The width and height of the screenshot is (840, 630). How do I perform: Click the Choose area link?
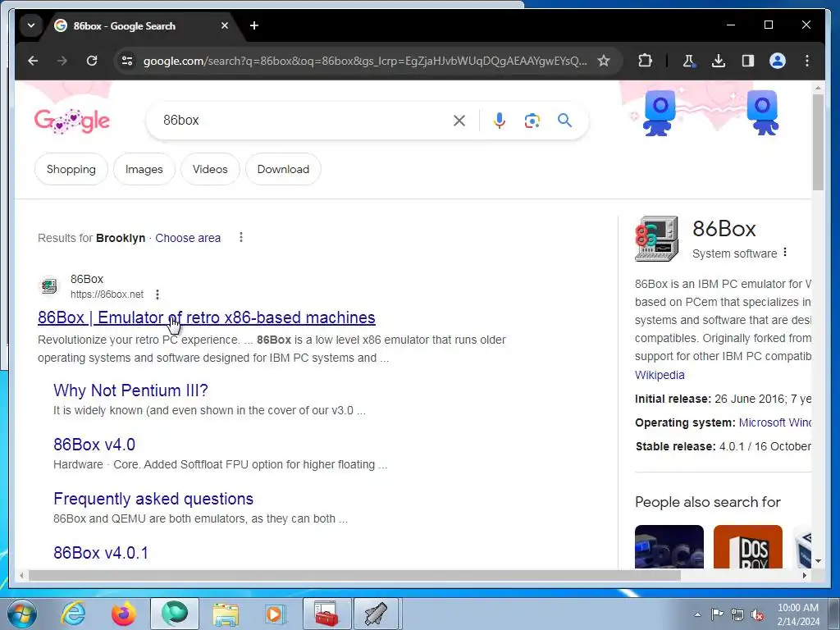tap(188, 238)
